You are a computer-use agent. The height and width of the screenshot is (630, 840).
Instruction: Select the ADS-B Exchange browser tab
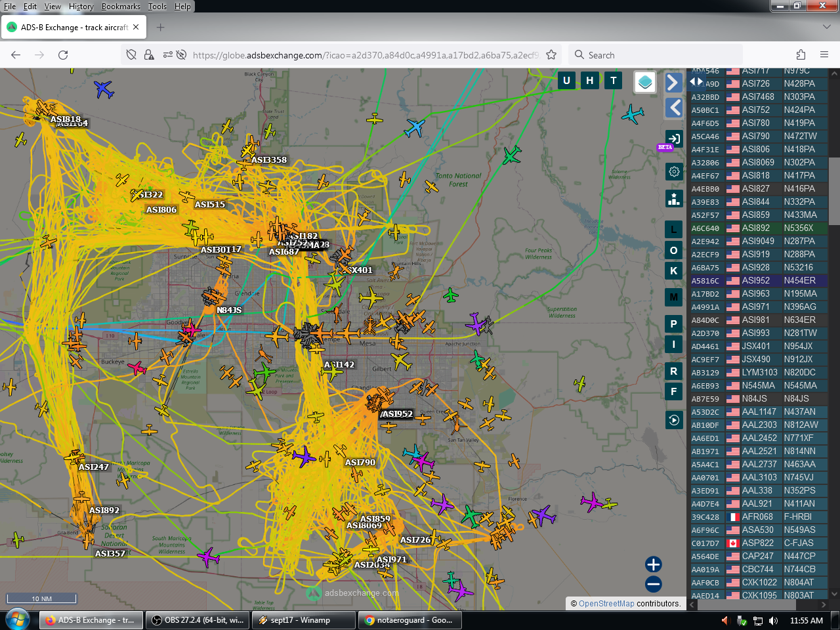tap(73, 28)
